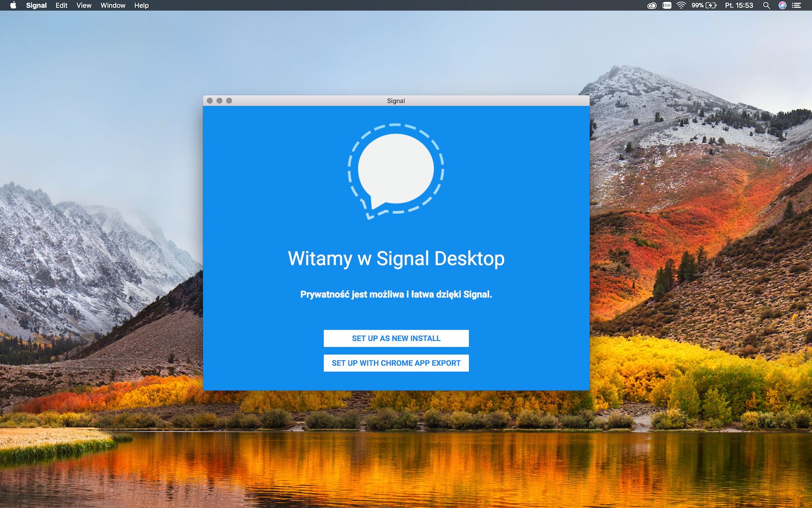
Task: Open Spotlight search magnifier
Action: pos(767,5)
